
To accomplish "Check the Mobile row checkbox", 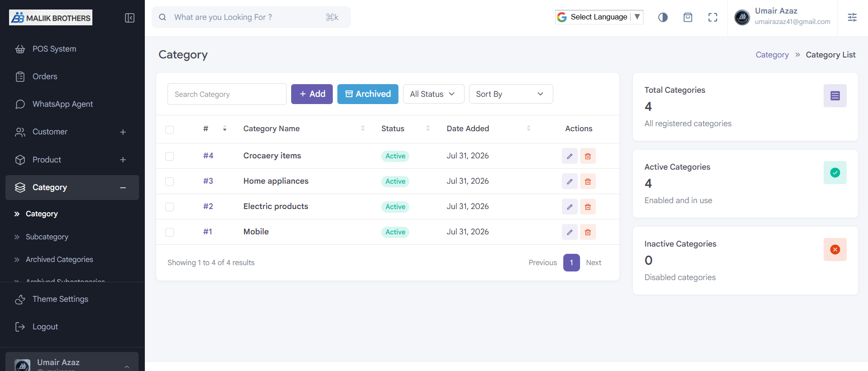I will [170, 232].
